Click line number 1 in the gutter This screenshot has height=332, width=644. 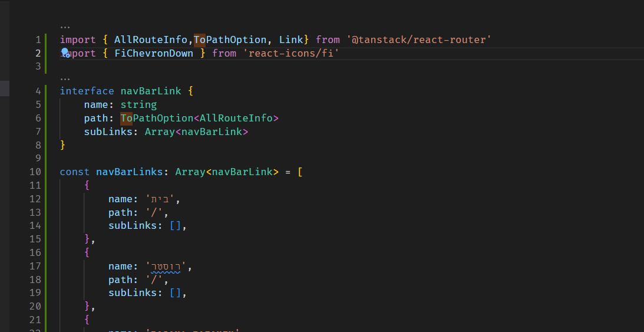(x=38, y=40)
